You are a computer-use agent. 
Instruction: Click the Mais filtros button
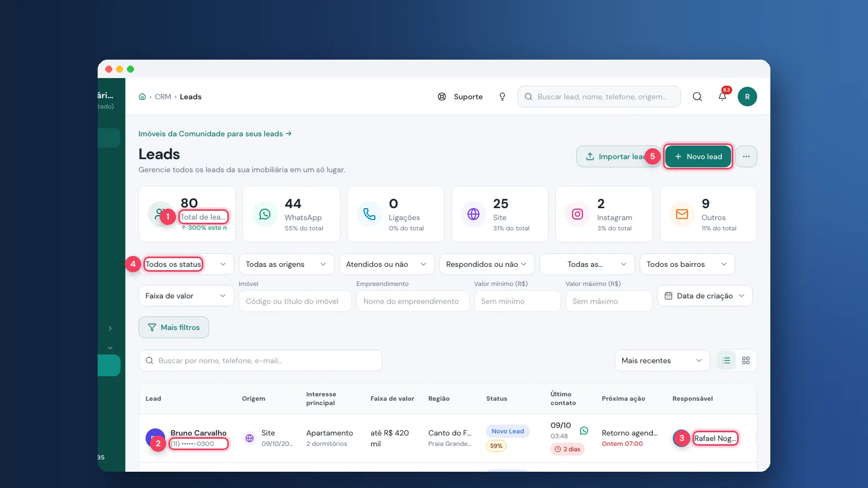coord(174,328)
